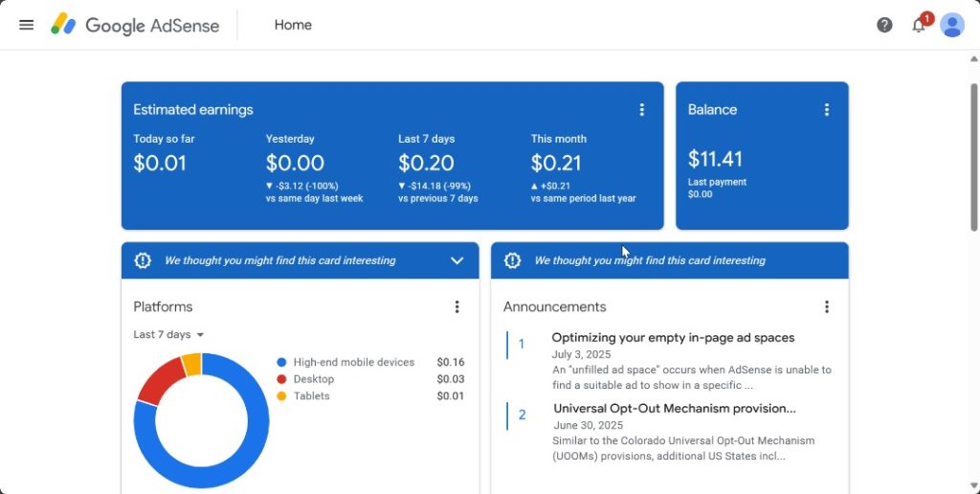Click the blue High-end mobile devices swatch
This screenshot has height=494, width=980.
click(281, 363)
